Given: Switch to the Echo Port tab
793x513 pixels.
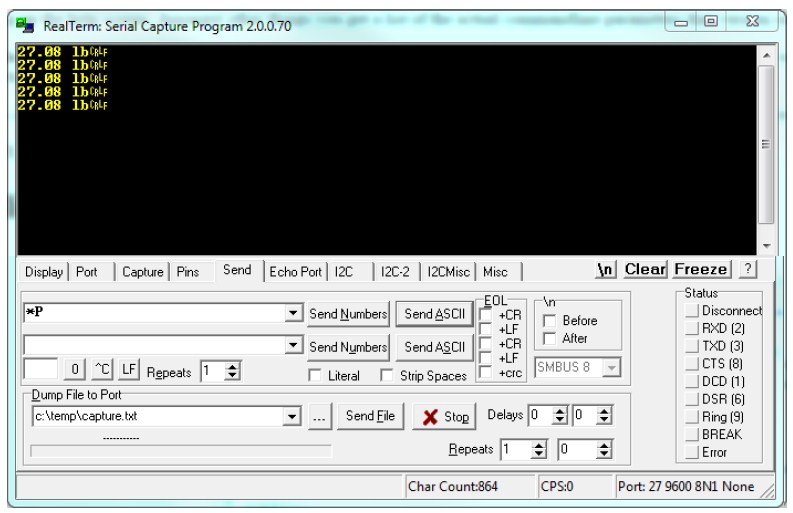Looking at the screenshot, I should [x=296, y=272].
